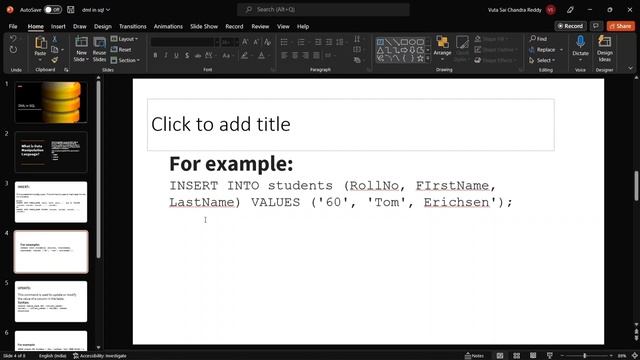640x360 pixels.
Task: Select the Format Painter brush icon
Action: (55, 60)
